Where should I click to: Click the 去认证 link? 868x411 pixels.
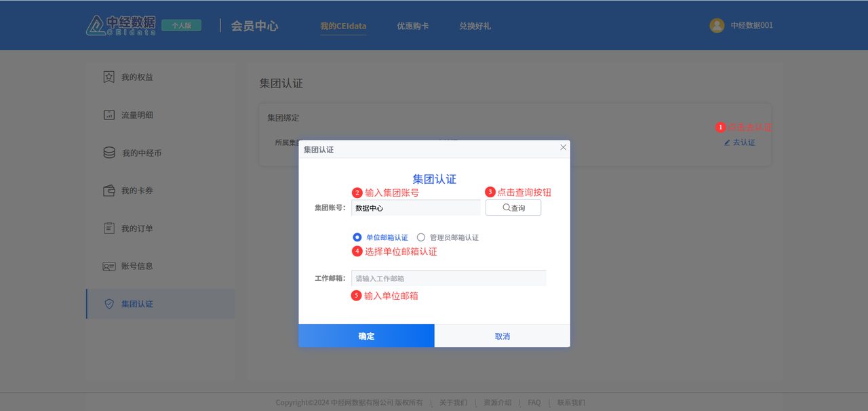coord(739,142)
